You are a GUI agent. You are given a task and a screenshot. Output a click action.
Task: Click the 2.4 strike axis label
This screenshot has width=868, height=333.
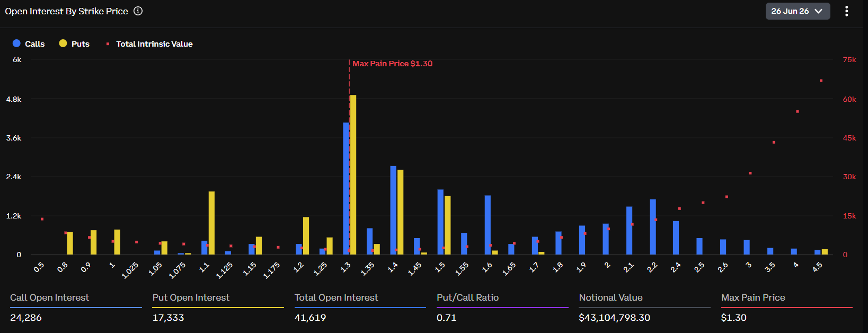pos(676,267)
